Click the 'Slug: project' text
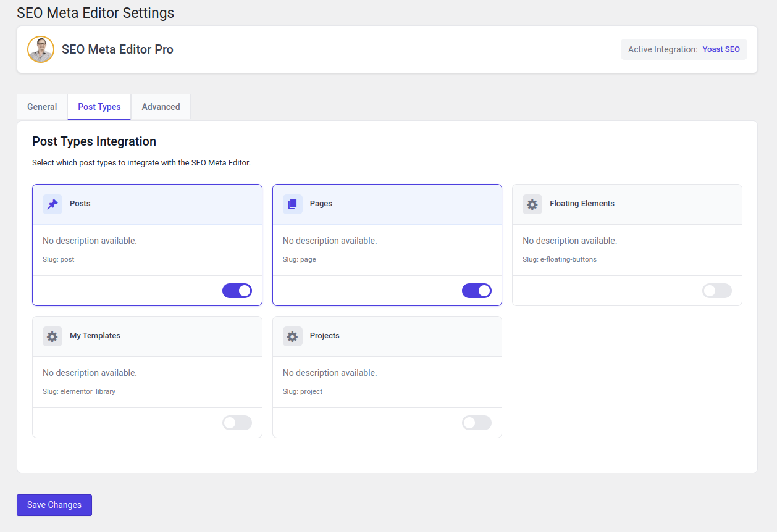 pos(303,391)
